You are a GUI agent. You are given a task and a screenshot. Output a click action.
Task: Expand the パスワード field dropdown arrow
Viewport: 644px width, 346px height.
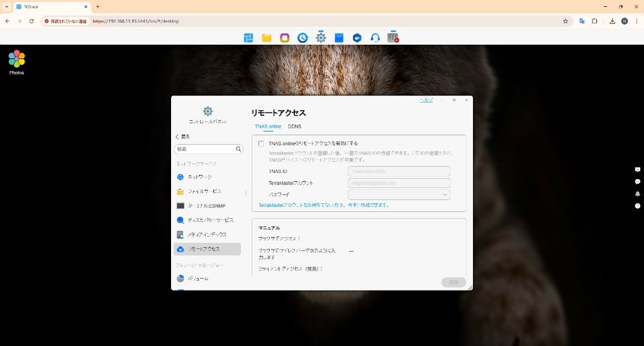(x=445, y=195)
